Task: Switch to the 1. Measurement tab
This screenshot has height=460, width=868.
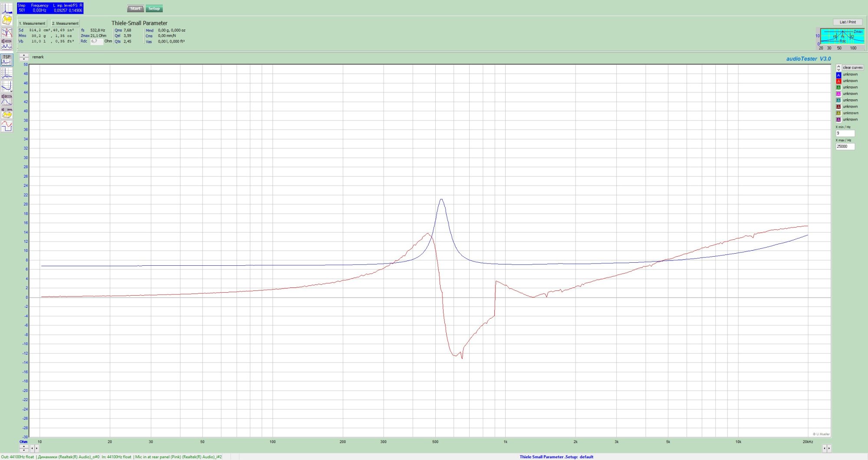Action: [32, 23]
